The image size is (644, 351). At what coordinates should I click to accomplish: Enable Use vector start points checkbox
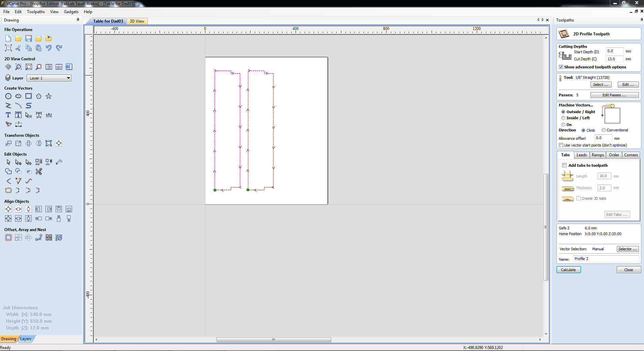pos(561,145)
